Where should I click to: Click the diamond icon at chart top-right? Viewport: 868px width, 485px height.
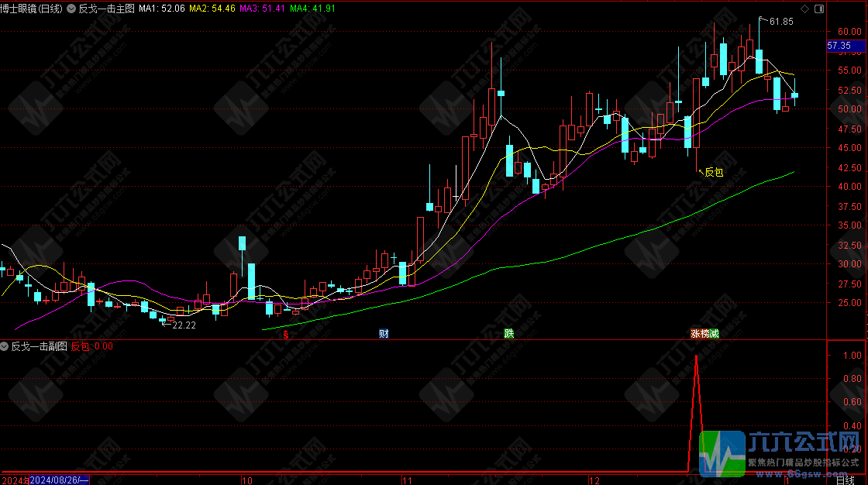(804, 9)
